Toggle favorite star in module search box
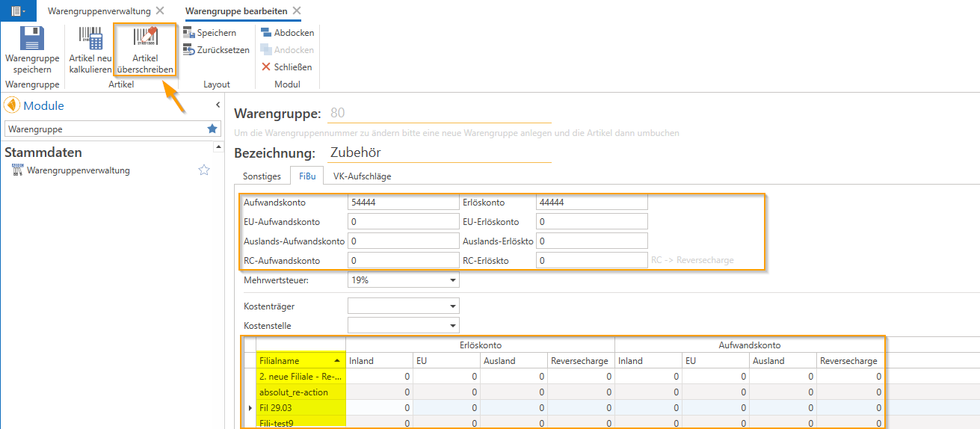The width and height of the screenshot is (980, 429). [212, 129]
